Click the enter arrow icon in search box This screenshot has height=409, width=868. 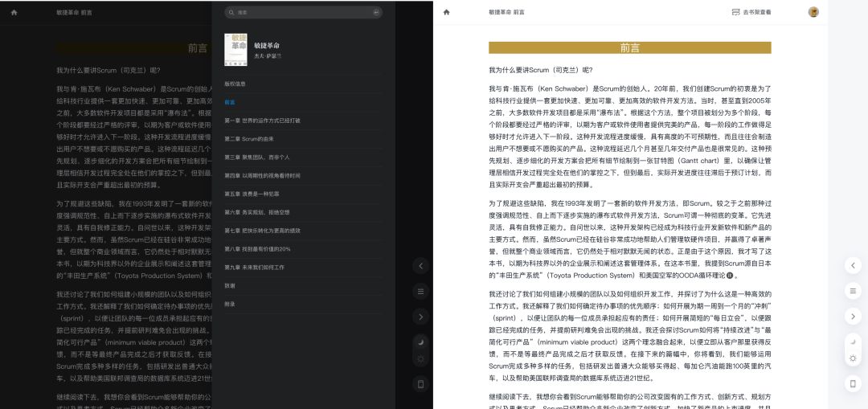(376, 12)
